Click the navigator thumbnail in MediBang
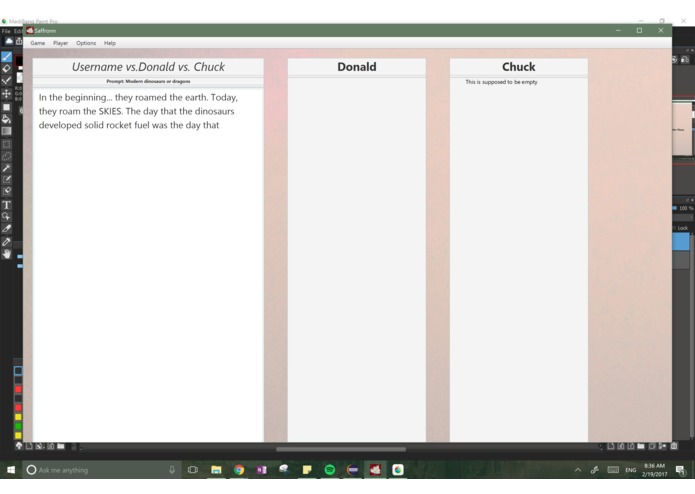Screen dimensions: 695x494 pos(682,128)
